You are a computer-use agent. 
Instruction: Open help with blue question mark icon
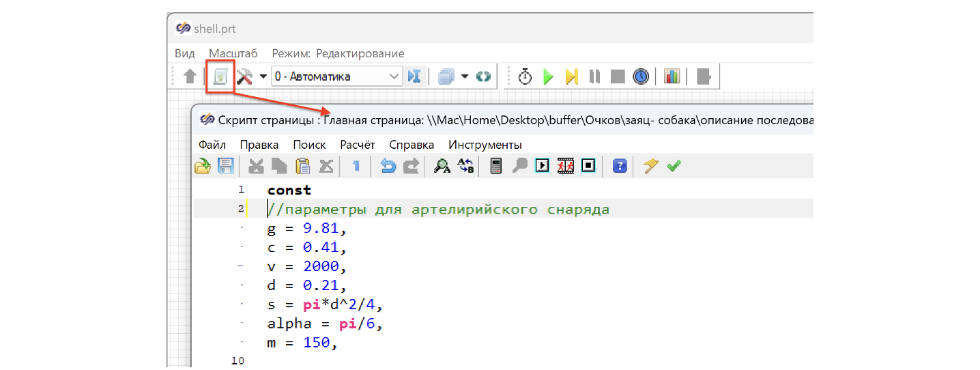[620, 166]
